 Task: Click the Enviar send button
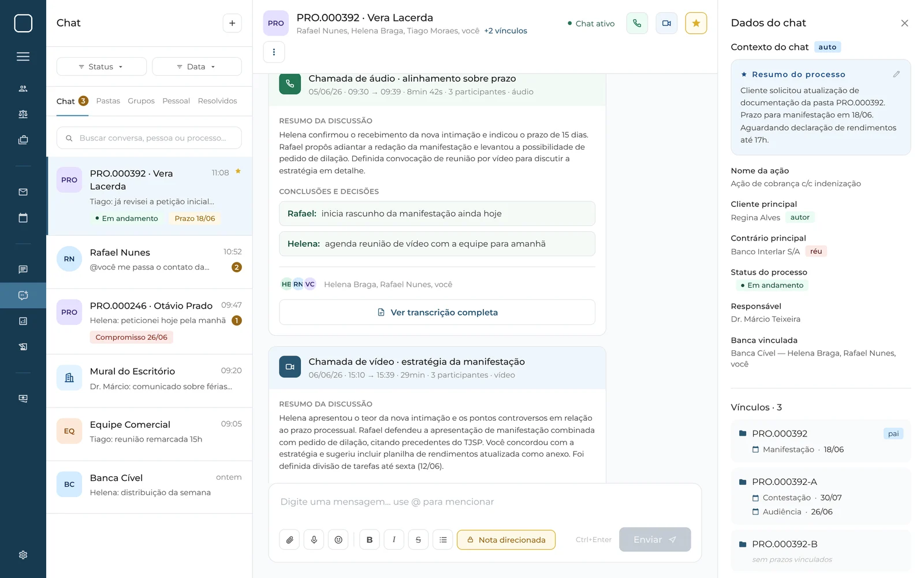[x=655, y=539]
